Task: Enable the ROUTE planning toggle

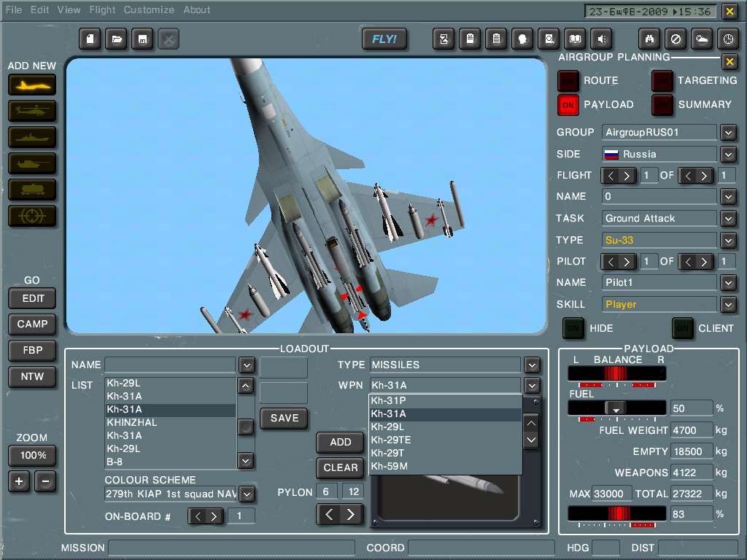Action: [x=568, y=81]
